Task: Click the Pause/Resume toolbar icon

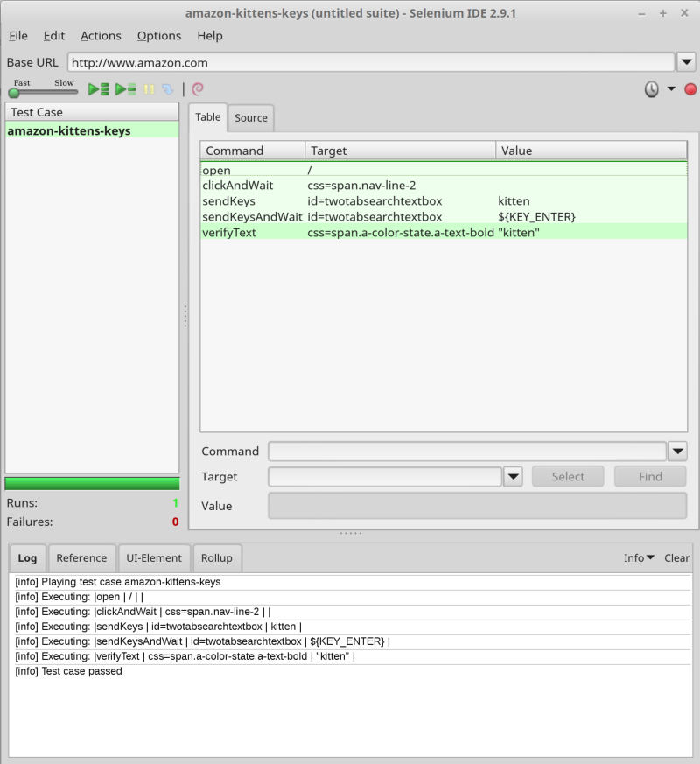Action: [149, 89]
